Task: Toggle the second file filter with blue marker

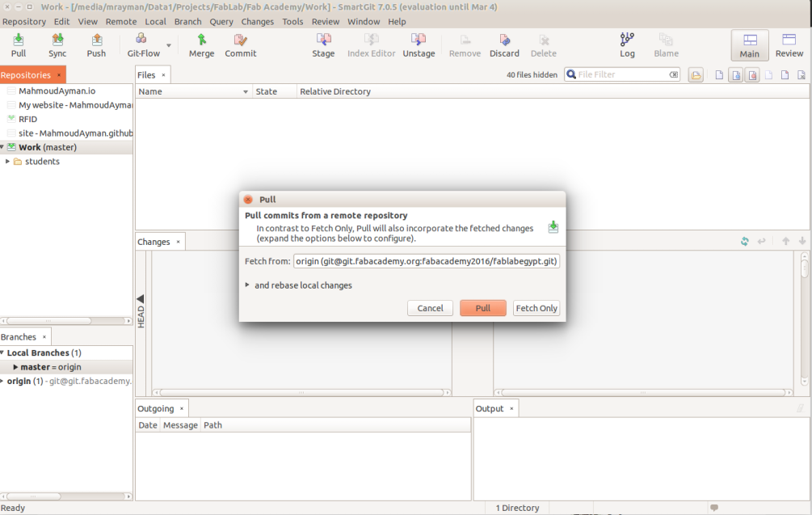Action: tap(736, 75)
